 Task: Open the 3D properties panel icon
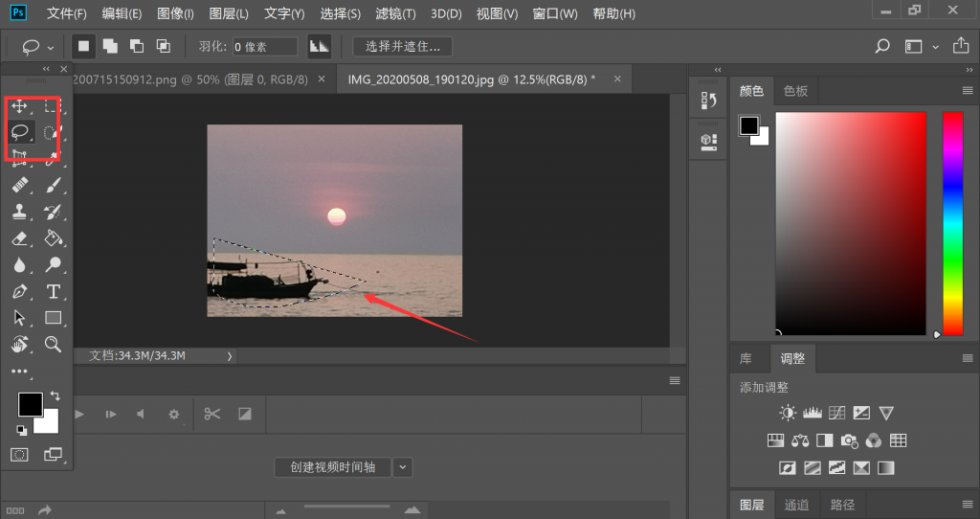[708, 142]
